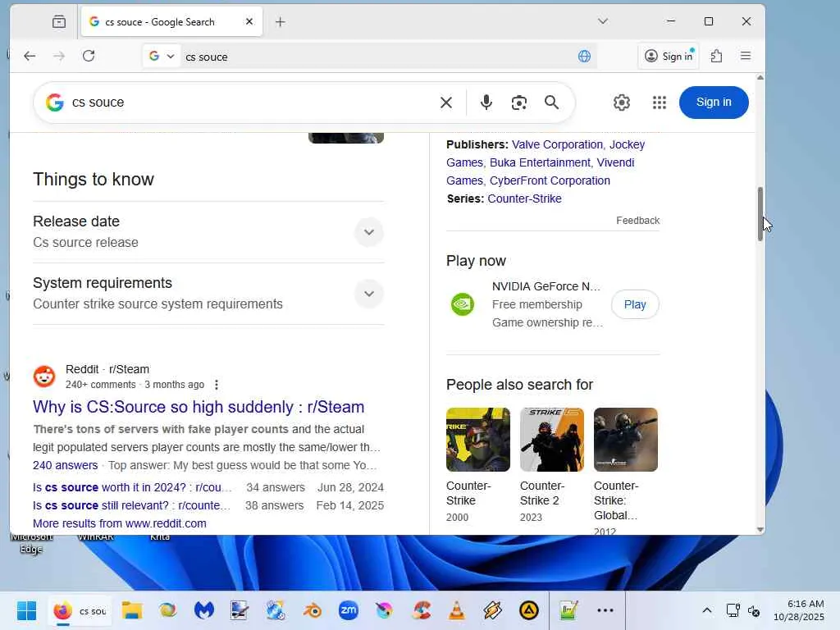Start voice search with microphone
840x630 pixels.
point(486,103)
